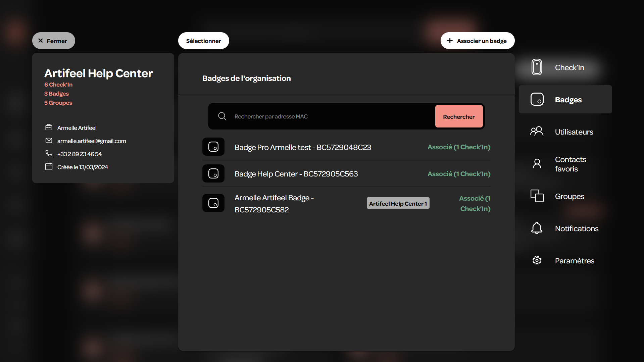
Task: Open Groupes using the overlapping squares icon
Action: coord(537,196)
